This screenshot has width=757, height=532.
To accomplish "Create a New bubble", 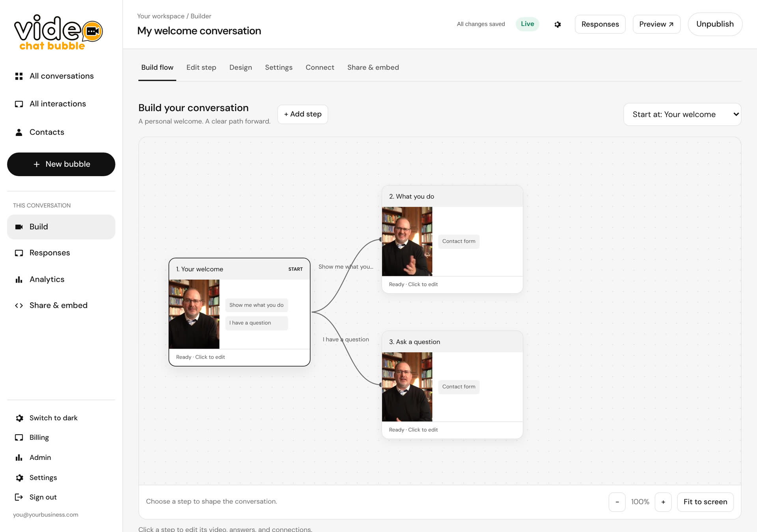I will 61,164.
